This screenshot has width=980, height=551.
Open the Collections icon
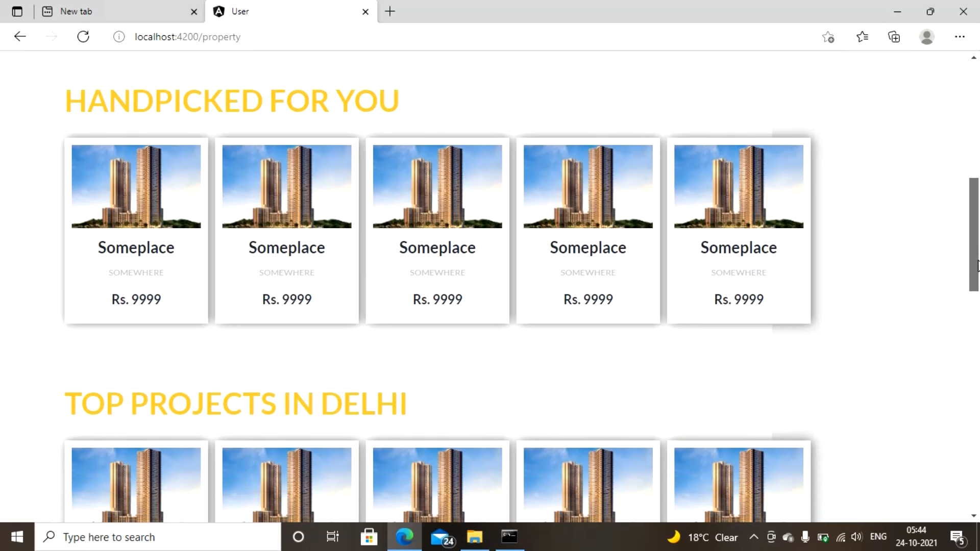[894, 37]
